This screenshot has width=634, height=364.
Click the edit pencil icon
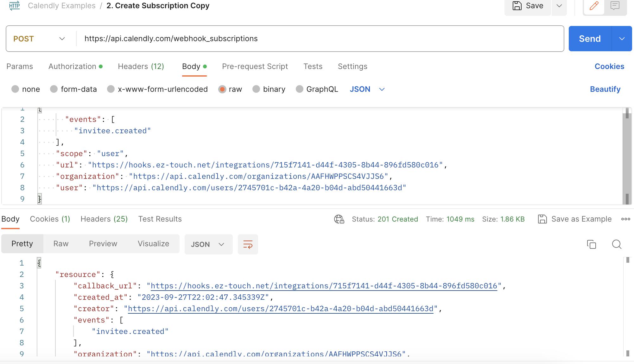coord(594,6)
